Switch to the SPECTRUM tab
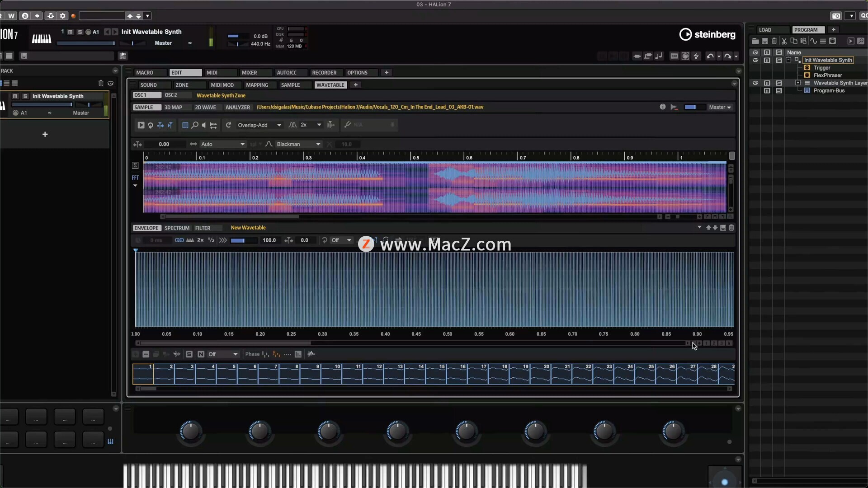Image resolution: width=868 pixels, height=488 pixels. point(177,228)
